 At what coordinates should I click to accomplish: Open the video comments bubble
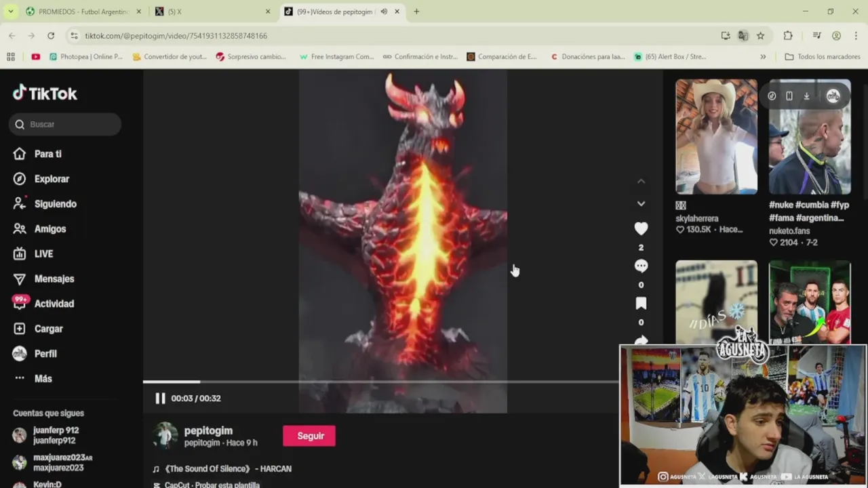(641, 266)
